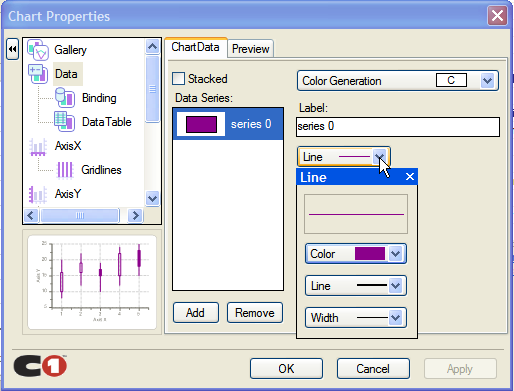Open the Width dropdown in Line popup
Viewport: 514px width, 391px height.
point(396,318)
